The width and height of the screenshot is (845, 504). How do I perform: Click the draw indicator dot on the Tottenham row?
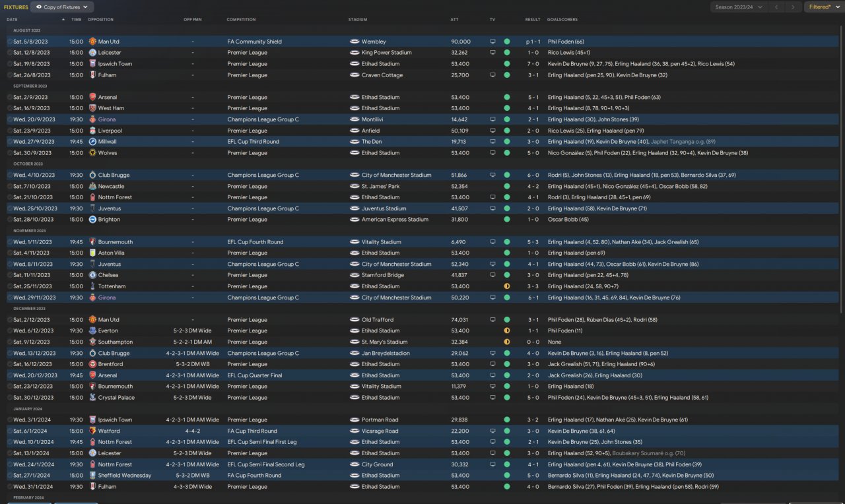[x=507, y=286]
